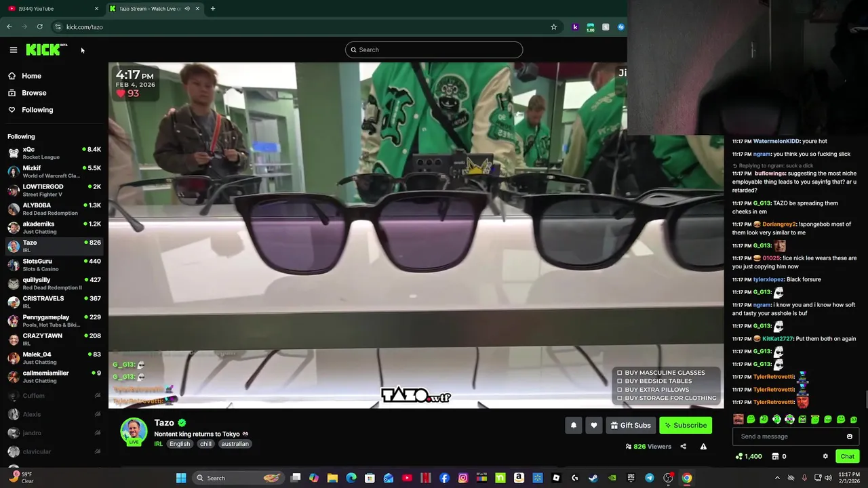Launch Steam from the taskbar

point(593,478)
